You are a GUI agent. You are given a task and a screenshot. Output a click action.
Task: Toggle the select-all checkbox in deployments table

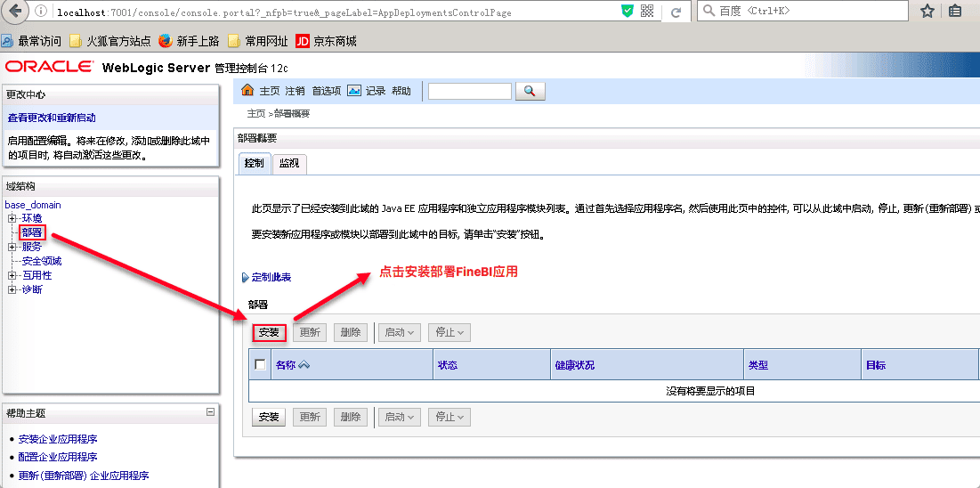coord(260,365)
